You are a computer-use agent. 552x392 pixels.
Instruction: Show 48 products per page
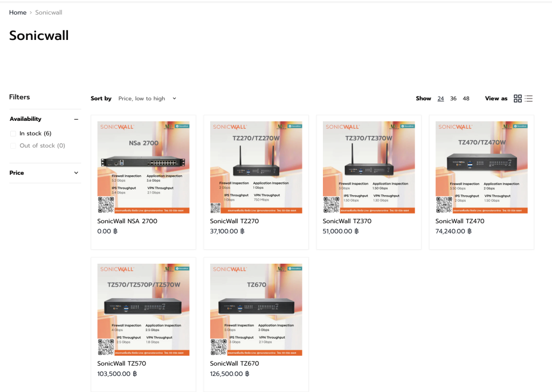pyautogui.click(x=466, y=99)
